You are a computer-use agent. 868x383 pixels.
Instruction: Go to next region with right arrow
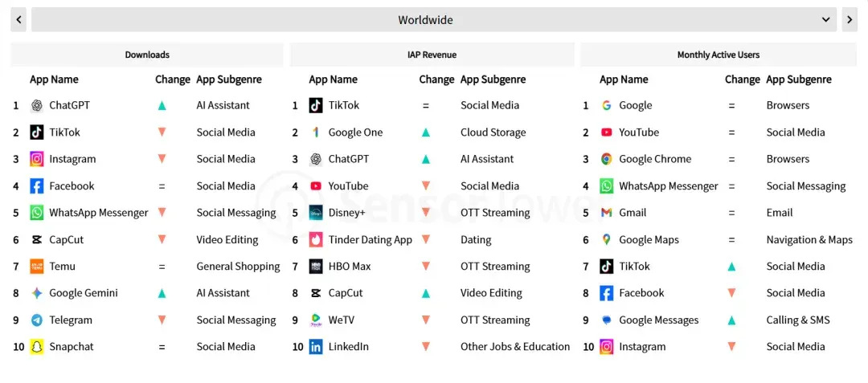click(x=850, y=20)
